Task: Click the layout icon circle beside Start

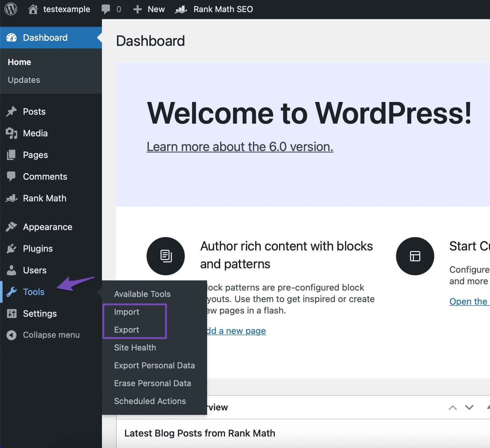Action: (x=415, y=256)
